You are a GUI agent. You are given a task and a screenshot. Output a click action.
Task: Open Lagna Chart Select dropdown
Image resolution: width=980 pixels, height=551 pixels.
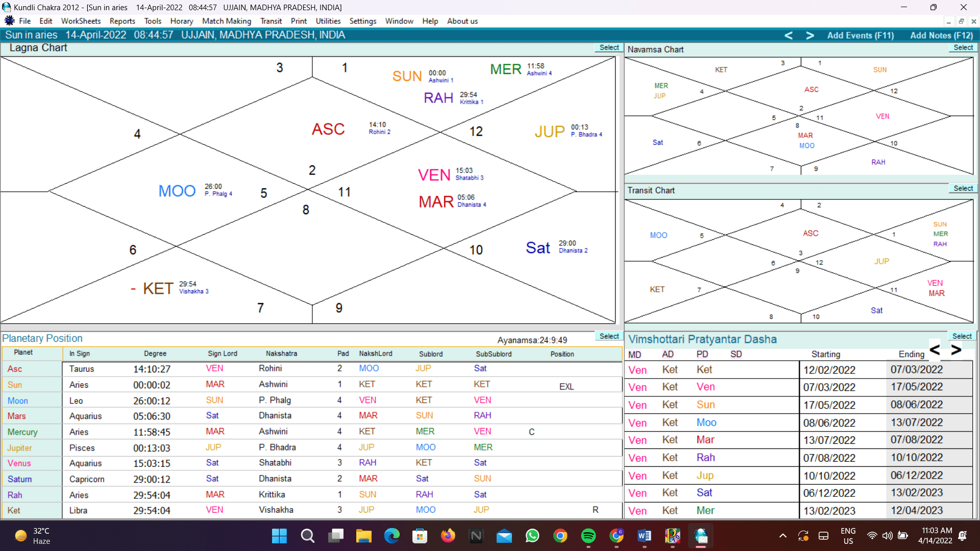click(609, 47)
